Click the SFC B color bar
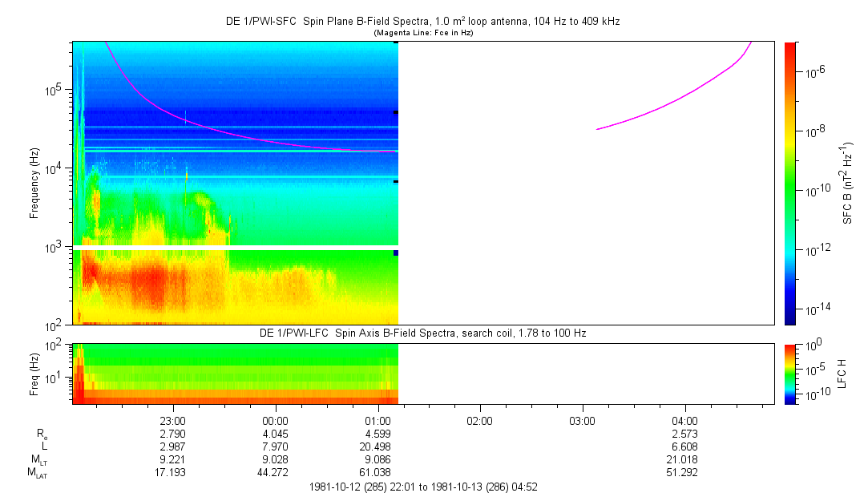 [x=789, y=183]
